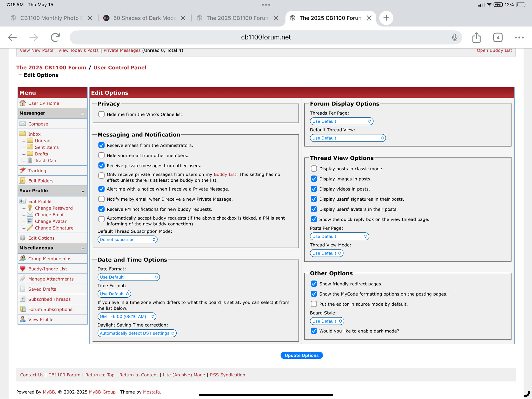
Task: Open the browser three-dot more menu
Action: [519, 37]
